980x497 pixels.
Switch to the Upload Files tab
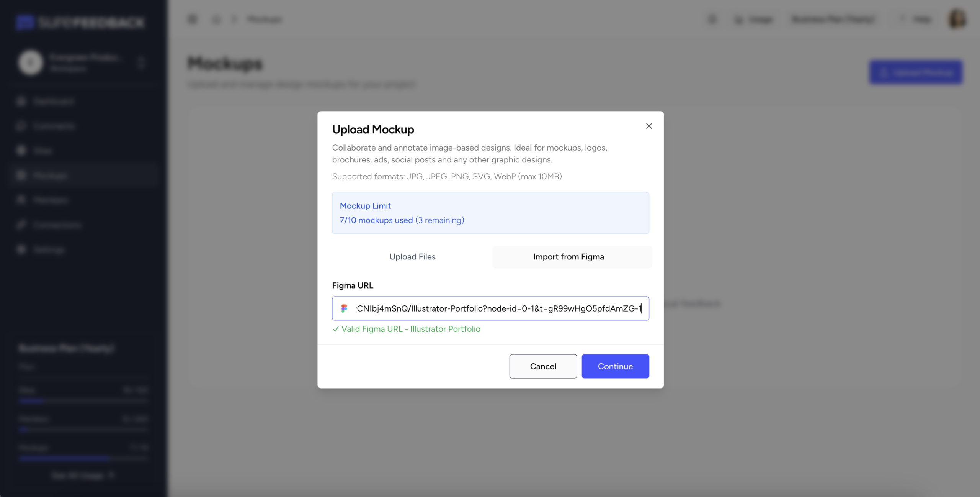(412, 257)
